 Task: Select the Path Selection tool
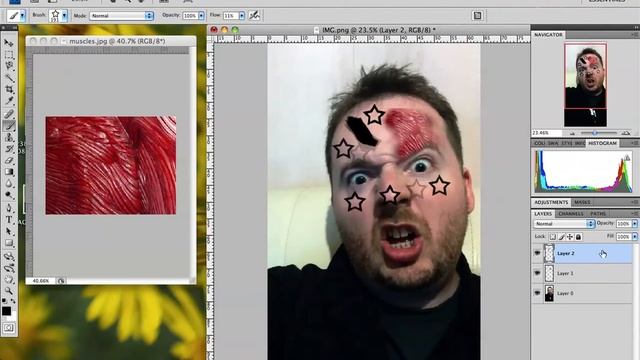(9, 231)
